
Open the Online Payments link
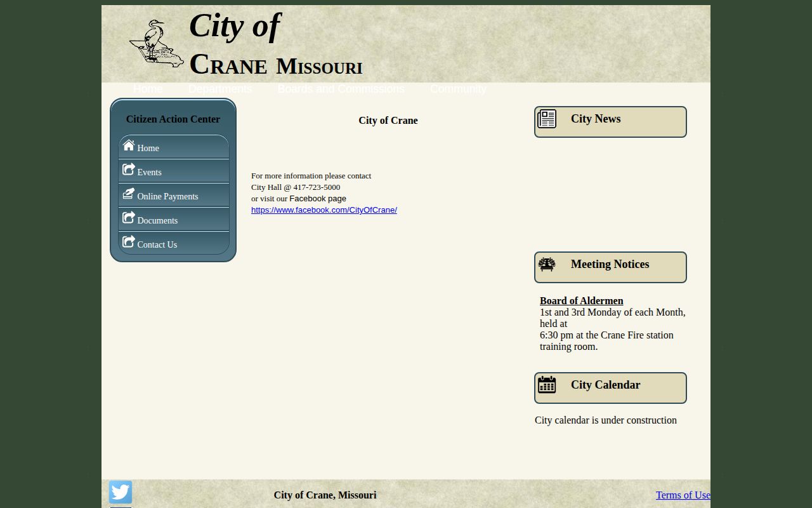174,196
